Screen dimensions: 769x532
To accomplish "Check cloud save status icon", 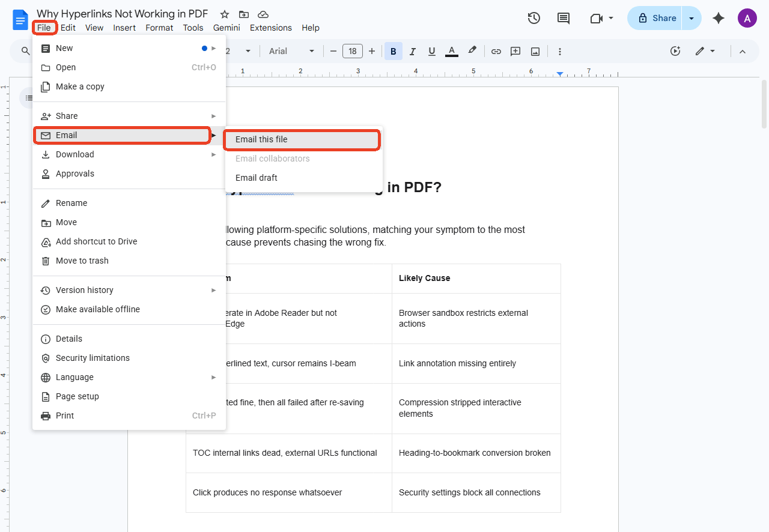I will pos(263,14).
